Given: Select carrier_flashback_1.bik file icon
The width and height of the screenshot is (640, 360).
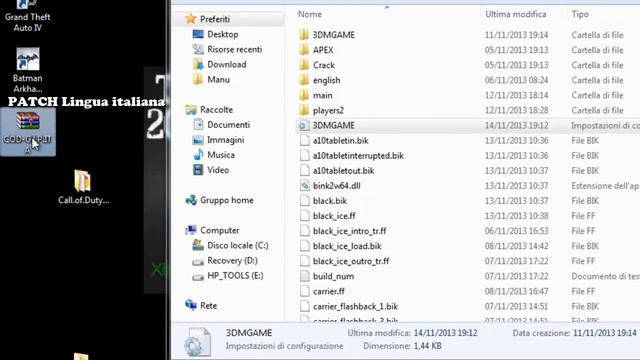Looking at the screenshot, I should click(x=304, y=307).
